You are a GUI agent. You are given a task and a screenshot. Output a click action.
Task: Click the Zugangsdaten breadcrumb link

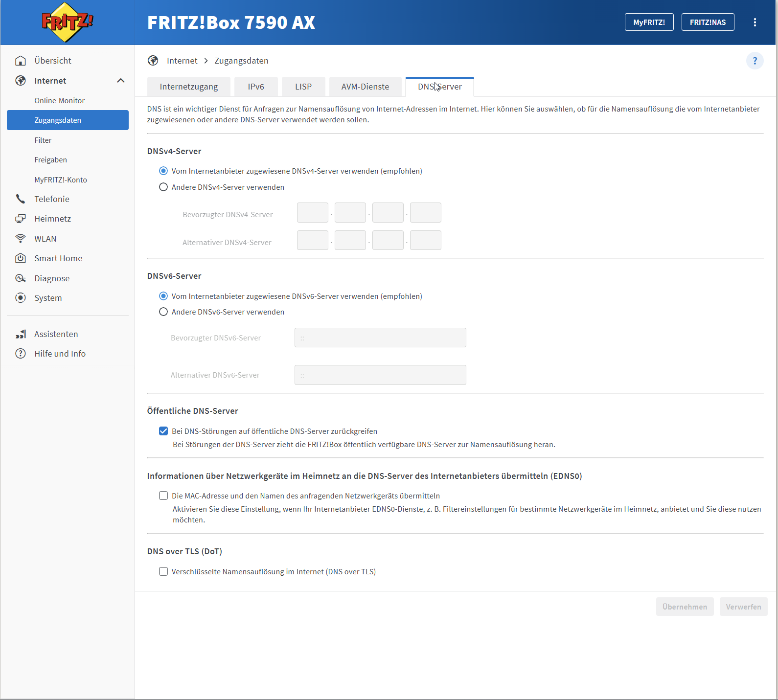tap(241, 61)
